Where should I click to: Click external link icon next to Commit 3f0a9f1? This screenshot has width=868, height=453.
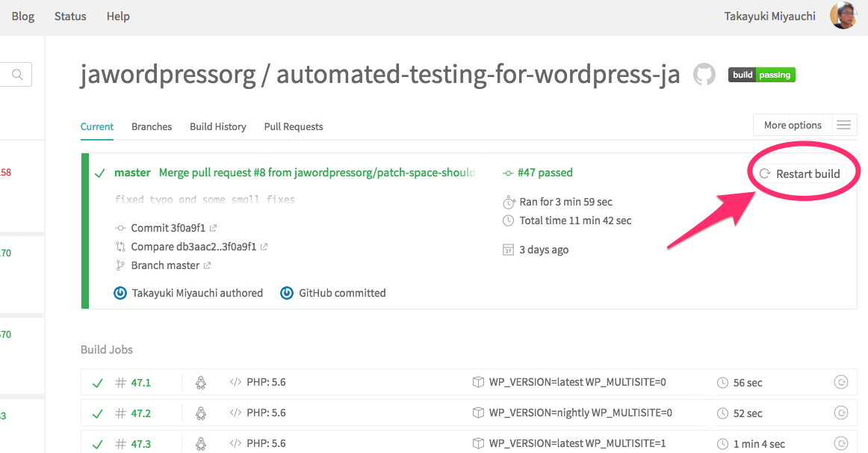tap(213, 227)
